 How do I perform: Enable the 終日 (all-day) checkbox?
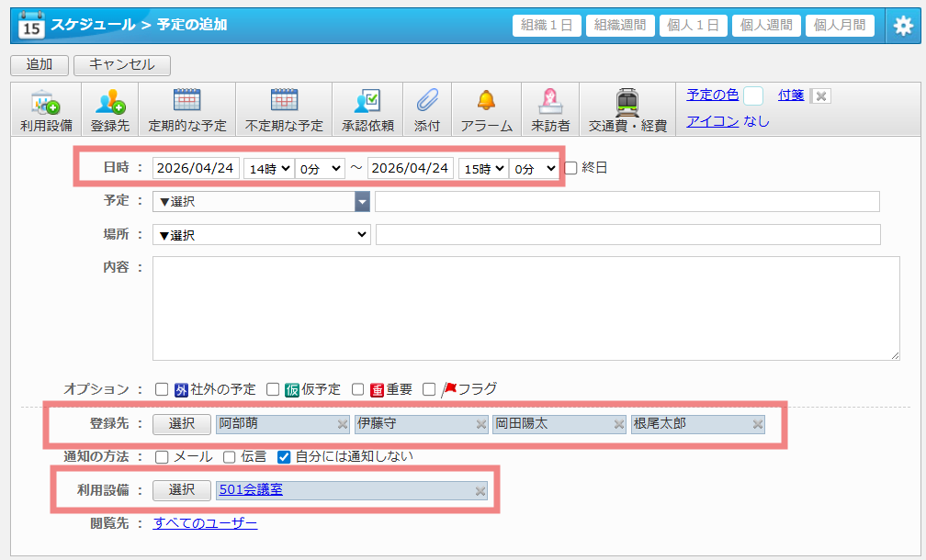pyautogui.click(x=570, y=167)
